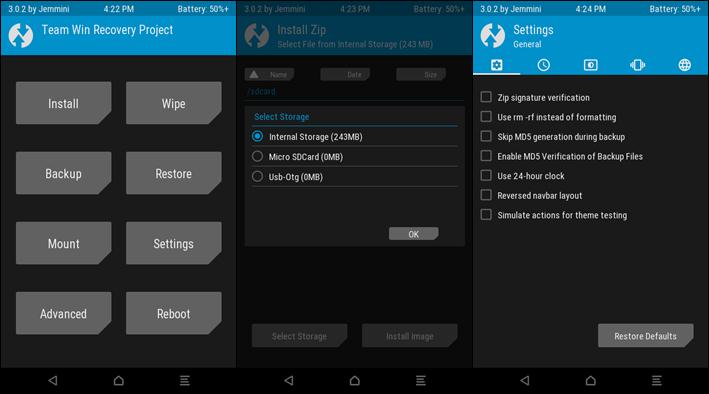Tap home icon on Install Zip navbar
Viewport: 709px width, 394px height.
(x=354, y=380)
